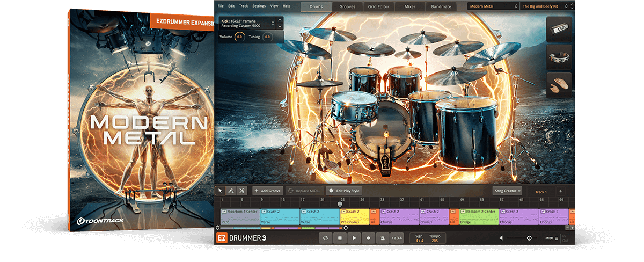
Task: Stop playback
Action: click(340, 238)
